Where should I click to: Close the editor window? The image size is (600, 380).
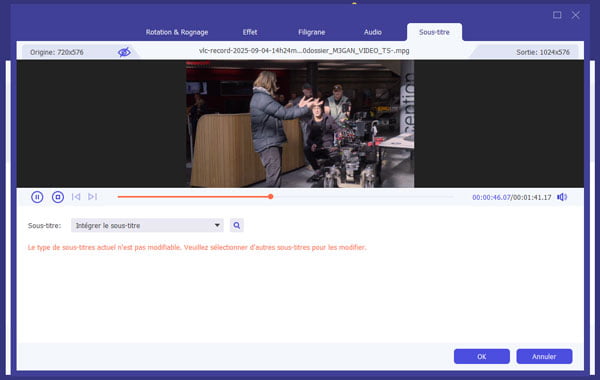[x=576, y=15]
